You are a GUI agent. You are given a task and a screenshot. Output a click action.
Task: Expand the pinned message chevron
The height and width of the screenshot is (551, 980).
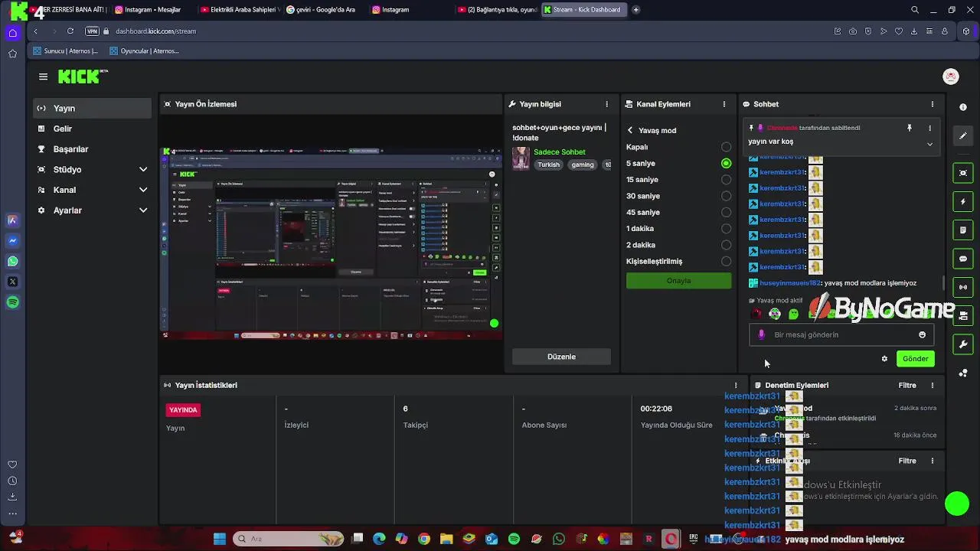click(x=929, y=144)
